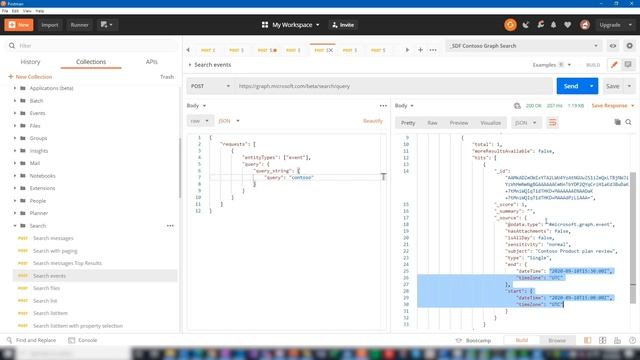Open manage environments gear icon
640x360 pixels.
point(629,46)
